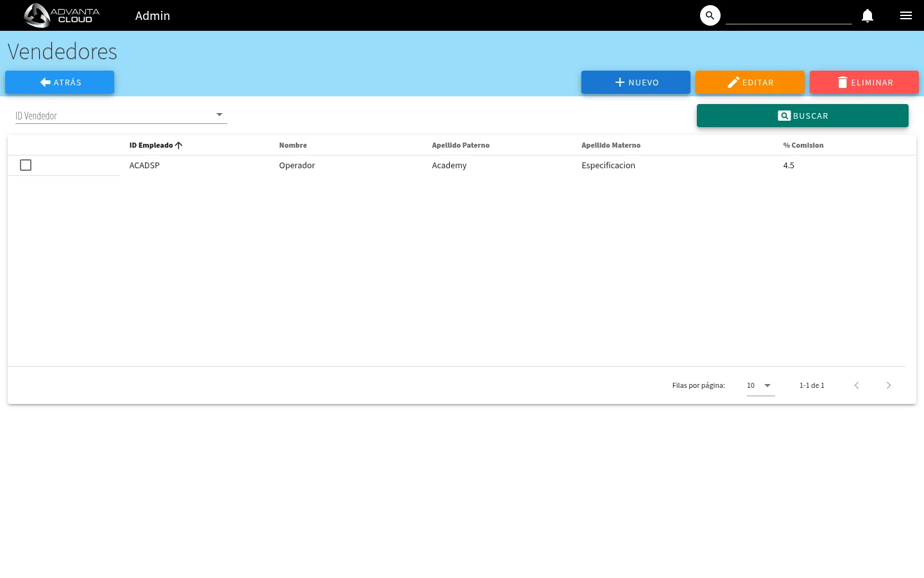Go to previous page chevron
This screenshot has height=578, width=924.
[x=857, y=385]
